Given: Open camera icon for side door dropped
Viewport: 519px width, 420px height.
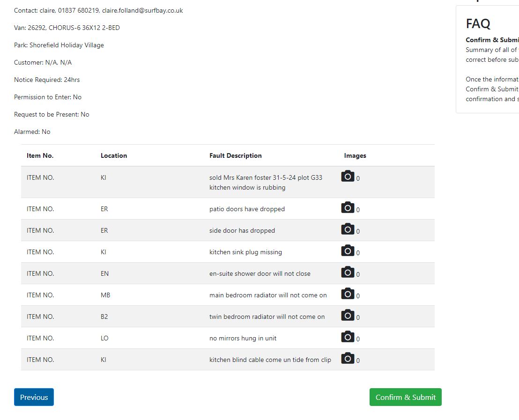Looking at the screenshot, I should [x=348, y=229].
